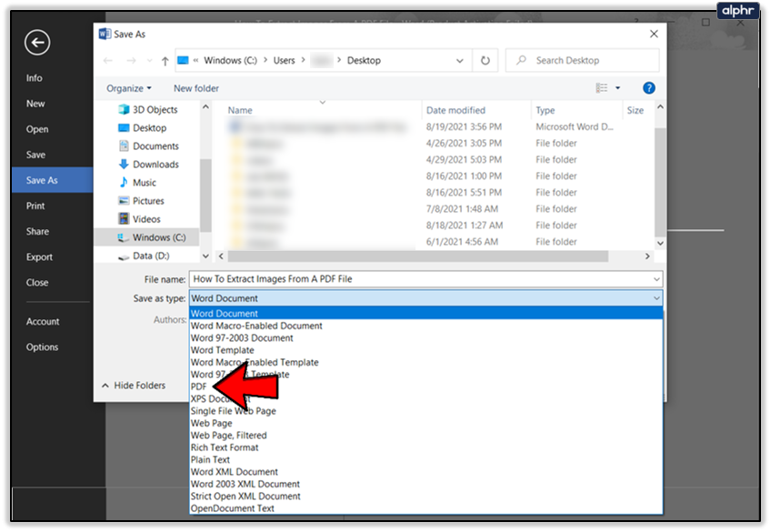Sort by Name column header
The image size is (771, 532).
pos(240,111)
